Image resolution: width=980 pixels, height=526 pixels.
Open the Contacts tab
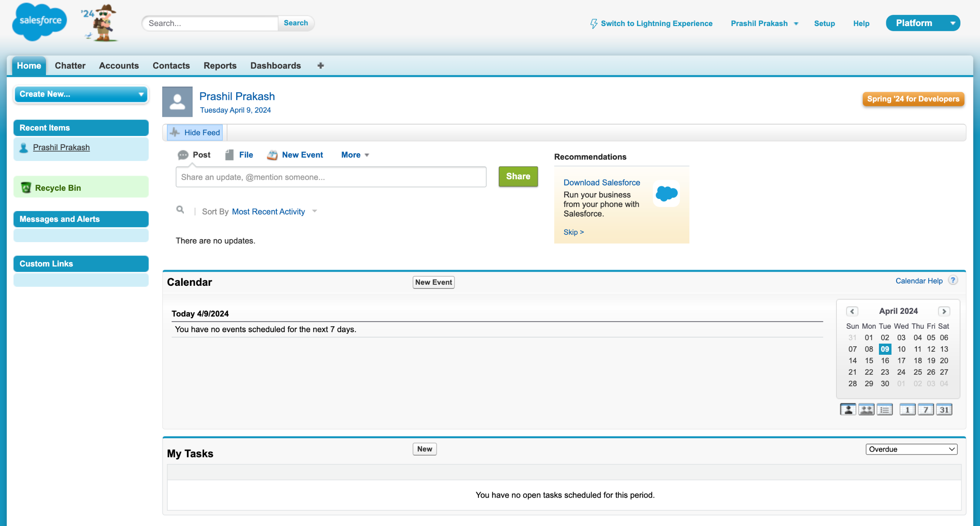(x=171, y=66)
